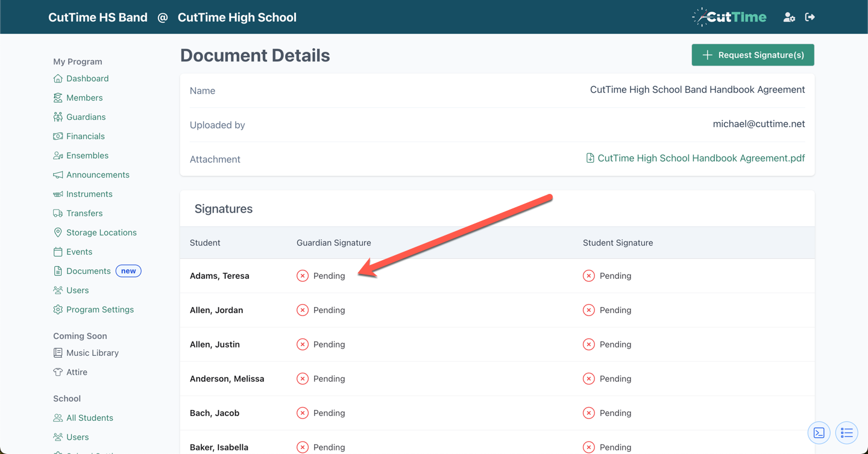The height and width of the screenshot is (454, 868).
Task: Click the CutTime logo
Action: tap(729, 17)
